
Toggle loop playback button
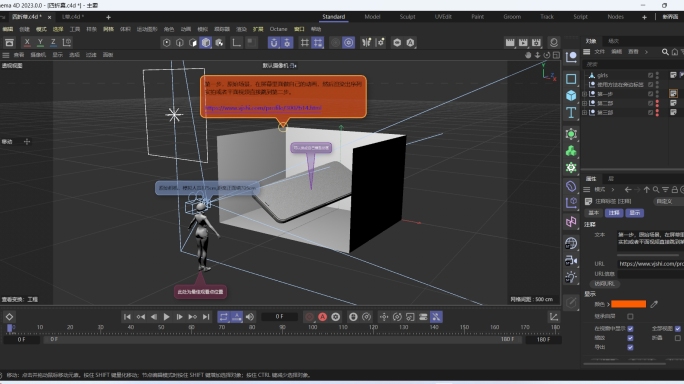pos(223,317)
